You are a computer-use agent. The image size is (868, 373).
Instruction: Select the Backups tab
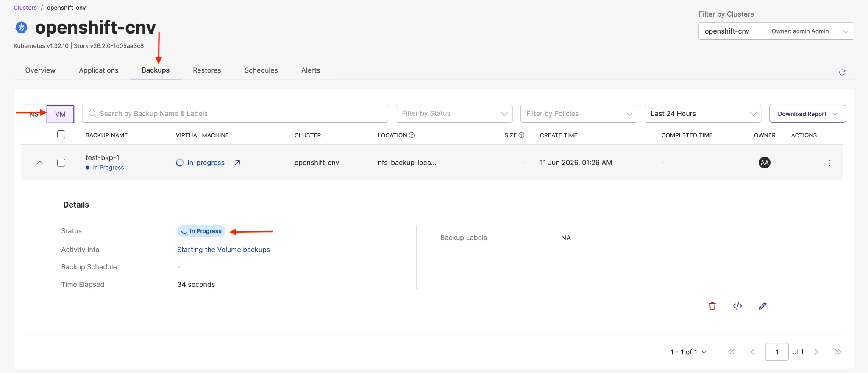click(156, 70)
